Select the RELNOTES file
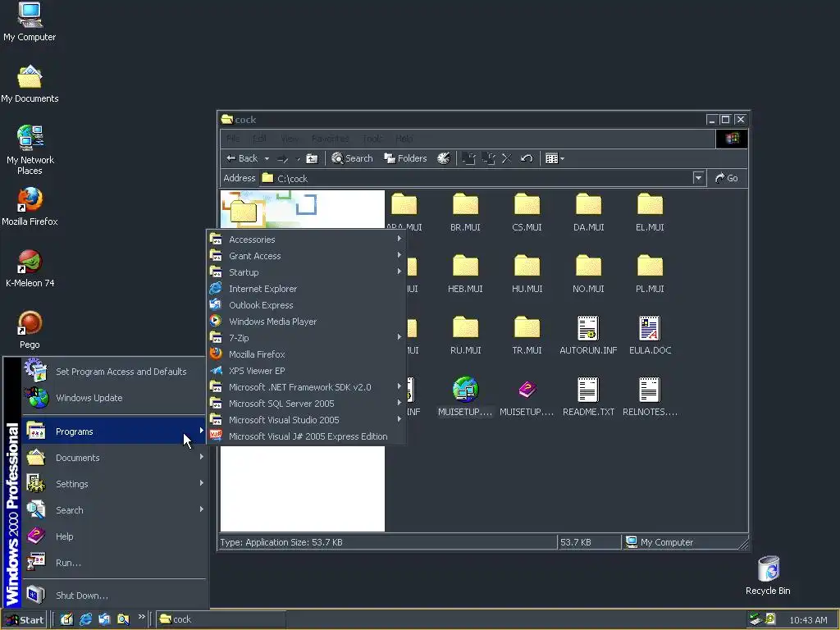 tap(650, 396)
